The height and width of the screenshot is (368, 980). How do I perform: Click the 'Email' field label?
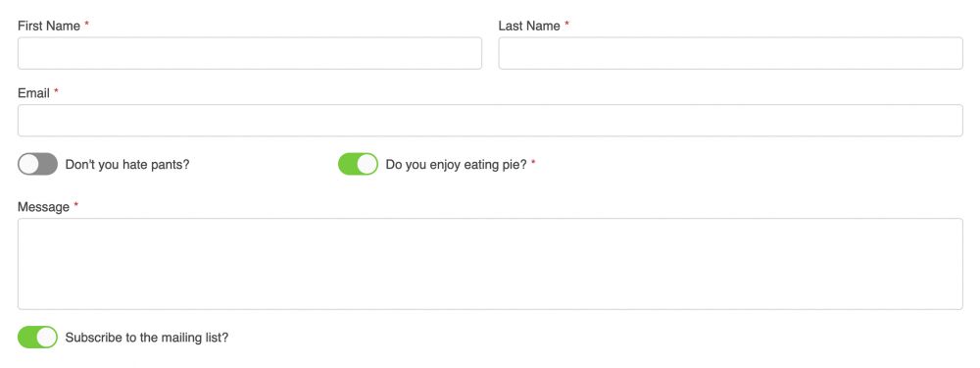click(33, 93)
